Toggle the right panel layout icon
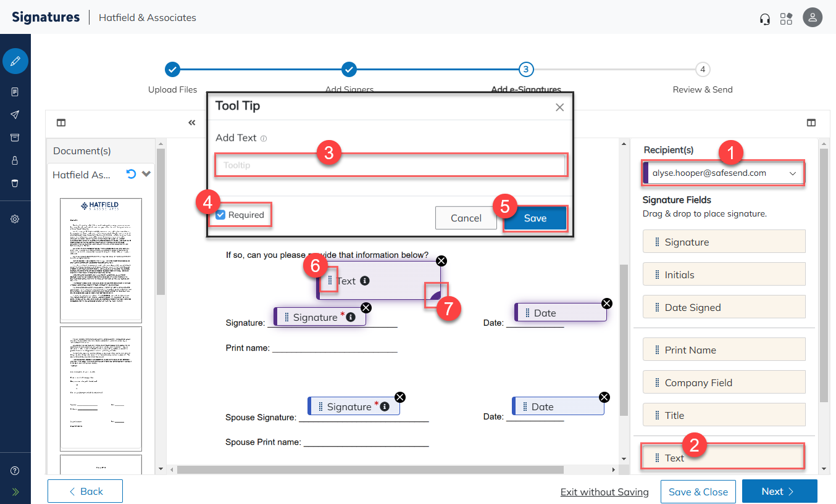Viewport: 836px width, 504px height. click(x=811, y=123)
